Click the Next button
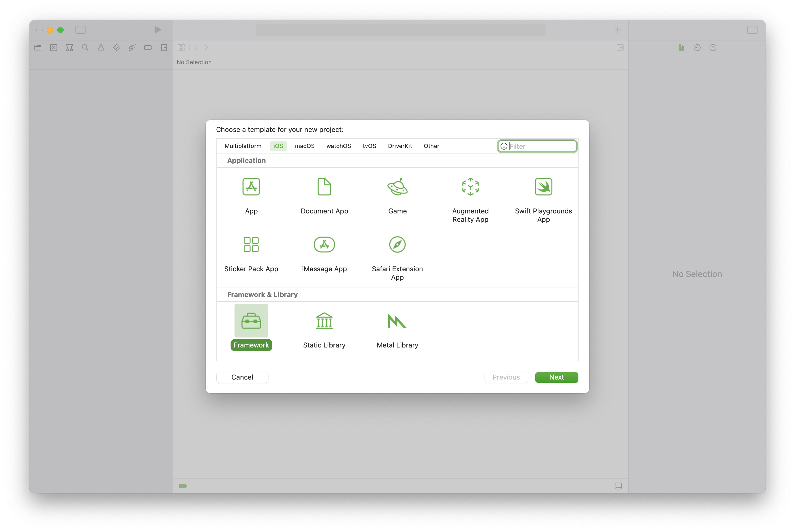 tap(557, 377)
